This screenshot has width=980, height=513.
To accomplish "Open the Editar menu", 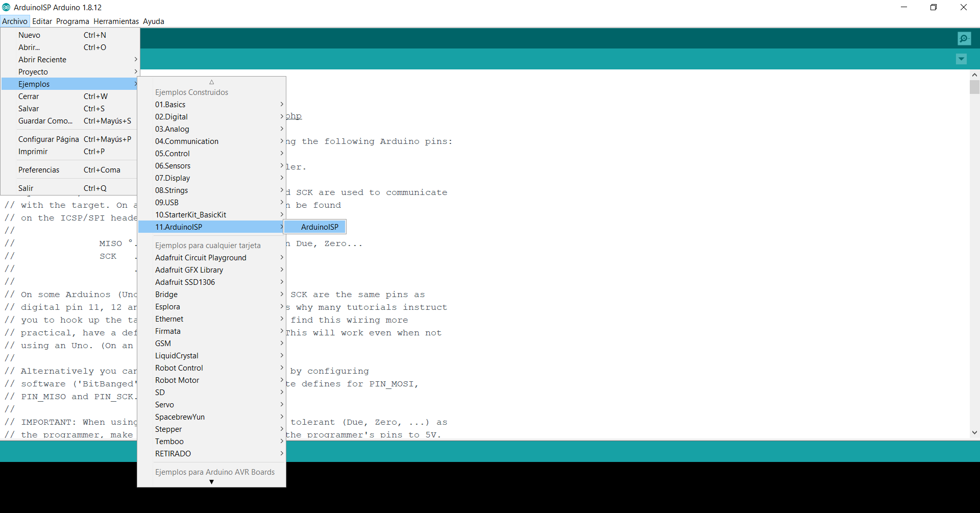I will pyautogui.click(x=42, y=21).
